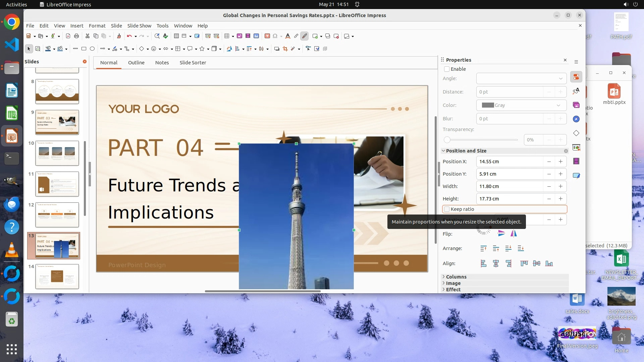Tick the shadow Enable checkbox
644x362 pixels.
point(447,69)
